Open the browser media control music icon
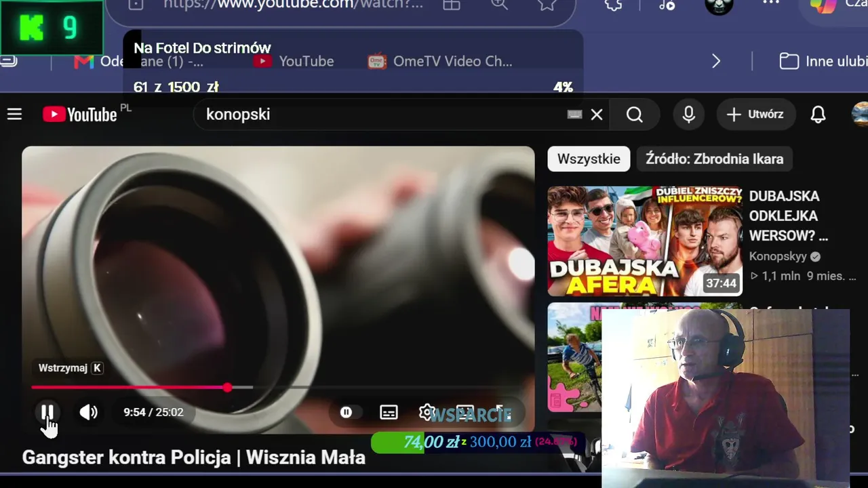Viewport: 868px width, 488px height. pyautogui.click(x=667, y=4)
